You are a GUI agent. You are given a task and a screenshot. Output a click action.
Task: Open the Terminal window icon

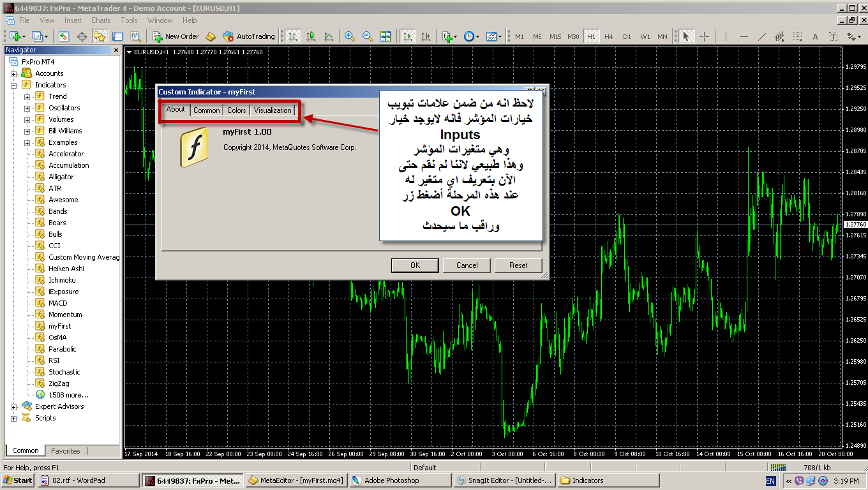[x=117, y=36]
